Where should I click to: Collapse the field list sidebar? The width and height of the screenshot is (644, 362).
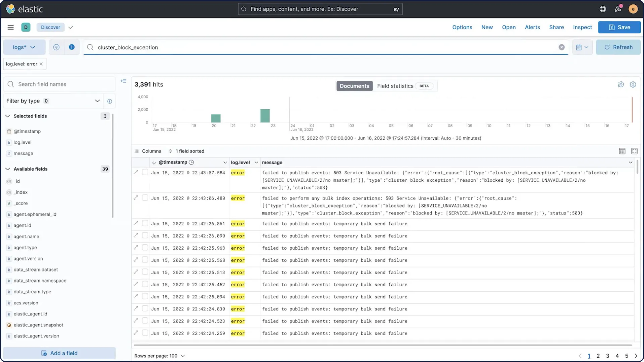click(123, 81)
